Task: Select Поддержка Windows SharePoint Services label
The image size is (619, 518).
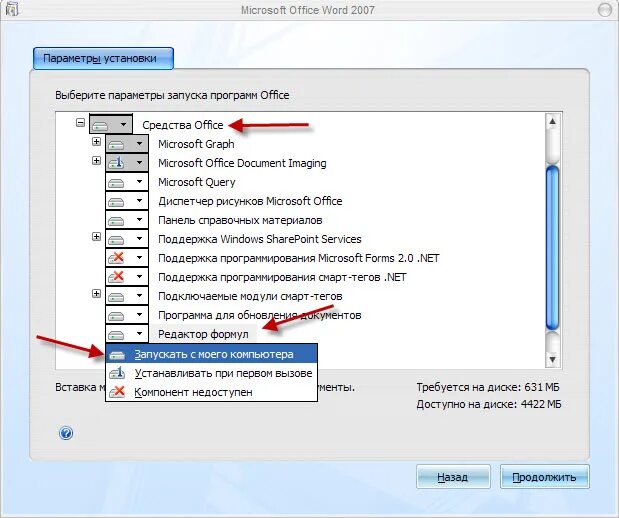Action: point(260,239)
